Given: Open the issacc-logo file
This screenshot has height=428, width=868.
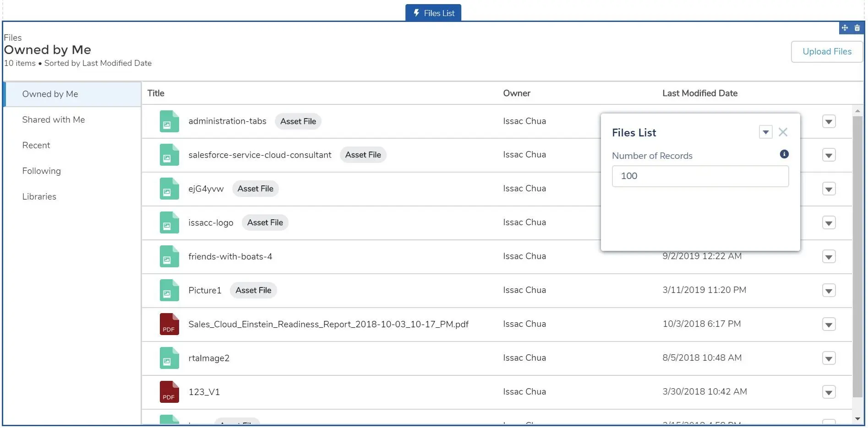Looking at the screenshot, I should 211,223.
